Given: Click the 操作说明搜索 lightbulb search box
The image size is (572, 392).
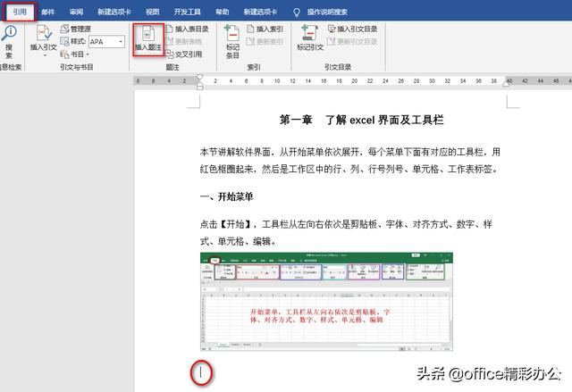Looking at the screenshot, I should (320, 13).
